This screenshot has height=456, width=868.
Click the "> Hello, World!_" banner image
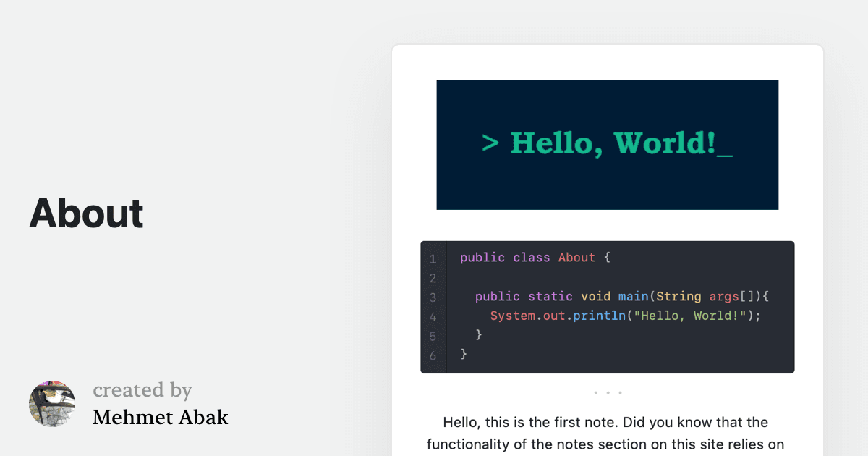(x=608, y=145)
